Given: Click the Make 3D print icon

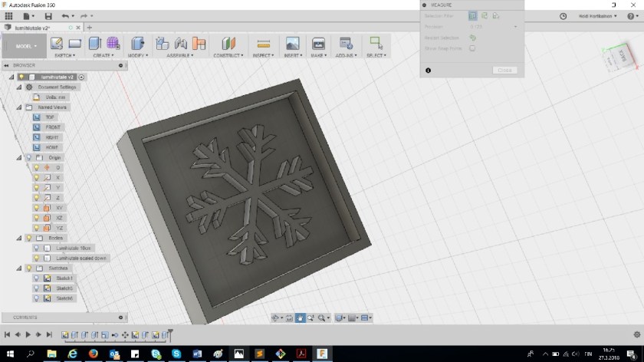Looking at the screenshot, I should coord(318,44).
